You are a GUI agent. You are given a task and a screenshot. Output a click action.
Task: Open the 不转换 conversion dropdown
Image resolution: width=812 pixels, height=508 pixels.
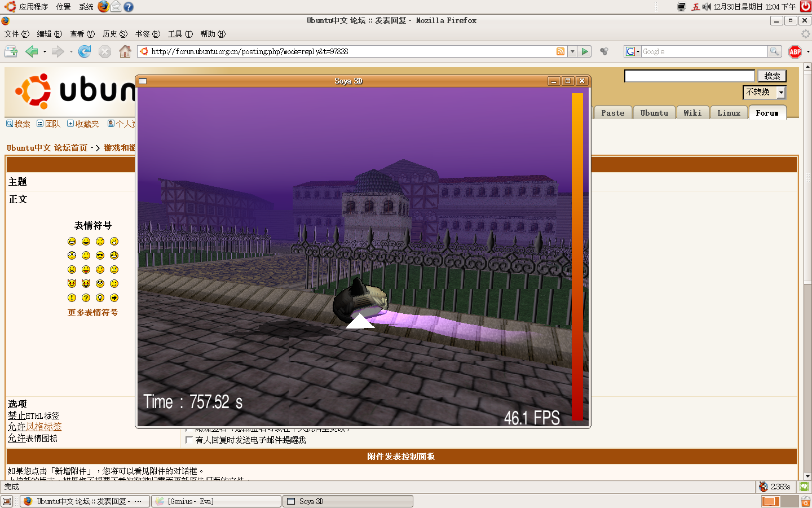764,92
